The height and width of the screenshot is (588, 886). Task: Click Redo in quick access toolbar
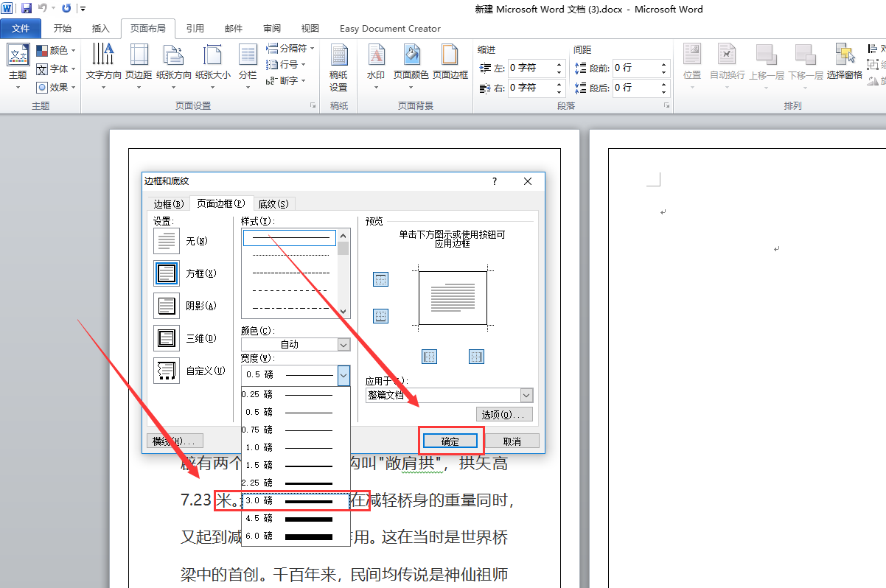point(66,9)
